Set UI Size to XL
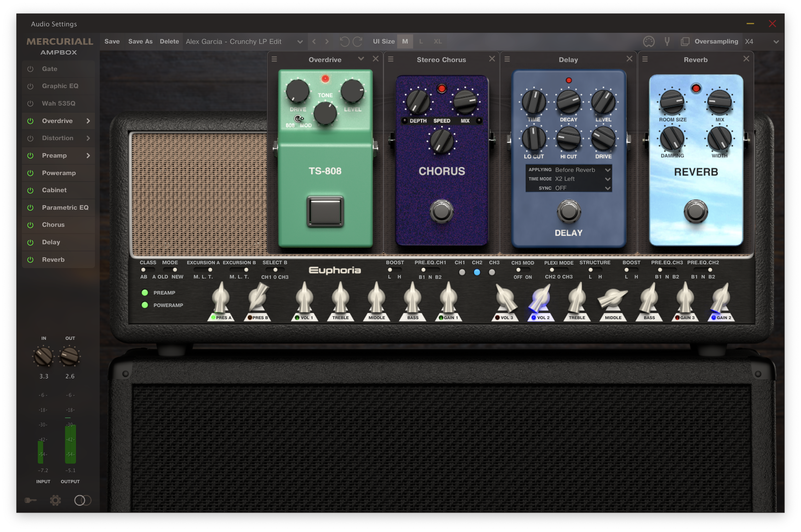 [438, 41]
